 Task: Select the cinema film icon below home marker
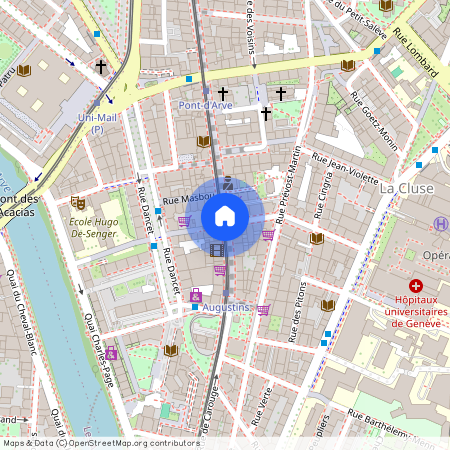pyautogui.click(x=217, y=250)
